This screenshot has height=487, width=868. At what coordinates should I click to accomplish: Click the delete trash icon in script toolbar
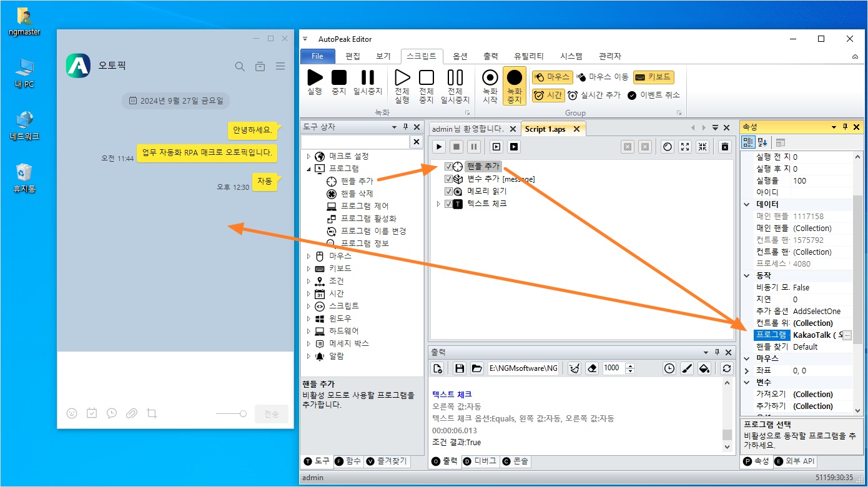(724, 147)
